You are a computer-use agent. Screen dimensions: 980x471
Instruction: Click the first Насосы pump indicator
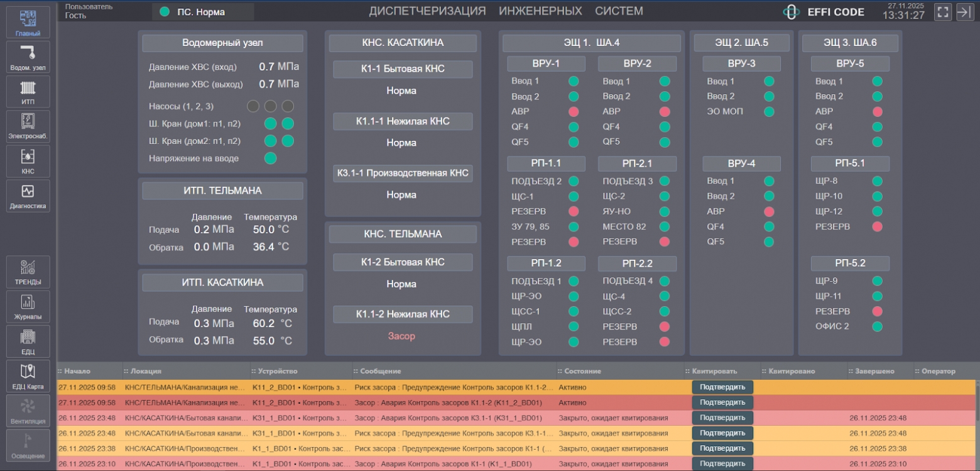pyautogui.click(x=253, y=106)
